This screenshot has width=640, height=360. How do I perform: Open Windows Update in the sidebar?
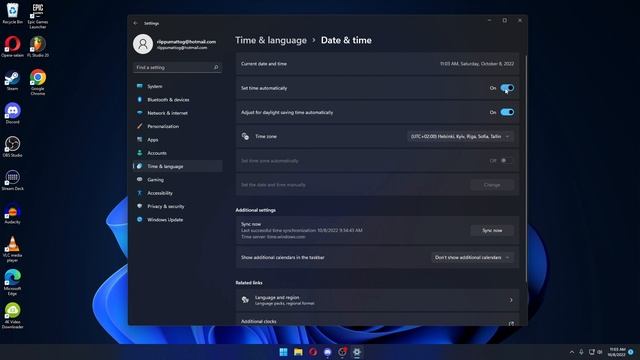pos(178,220)
